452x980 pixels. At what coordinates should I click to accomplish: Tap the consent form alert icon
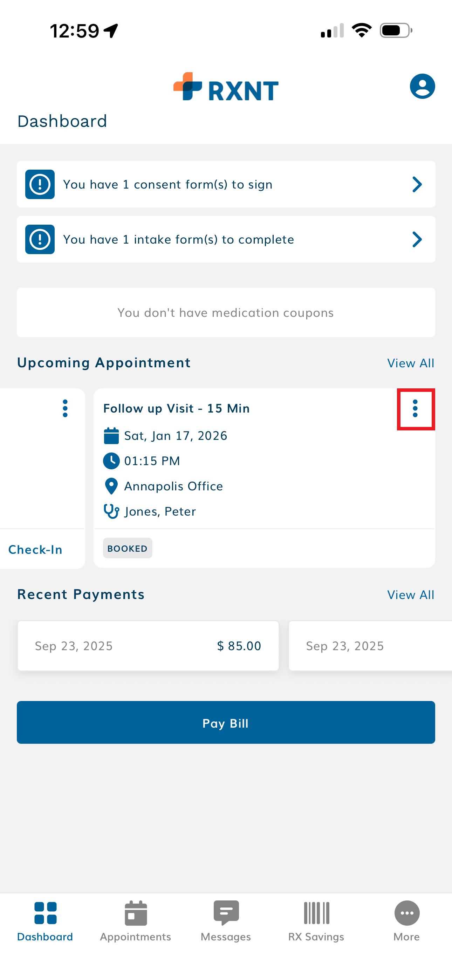tap(40, 184)
